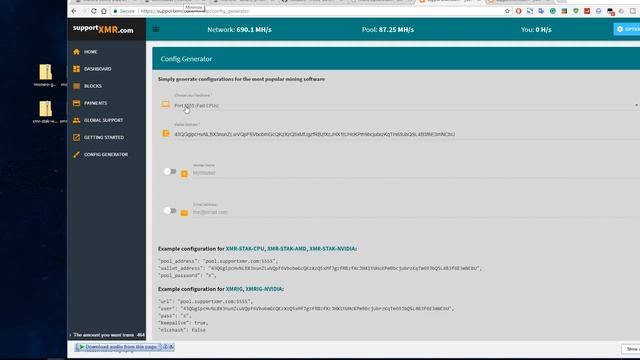Click the Payments card icon

pos(76,103)
